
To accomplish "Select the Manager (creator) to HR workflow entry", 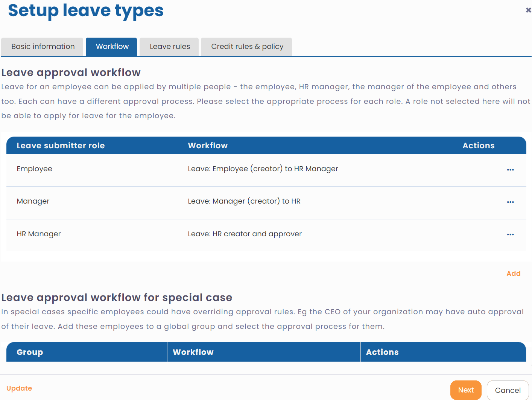I will pyautogui.click(x=244, y=201).
